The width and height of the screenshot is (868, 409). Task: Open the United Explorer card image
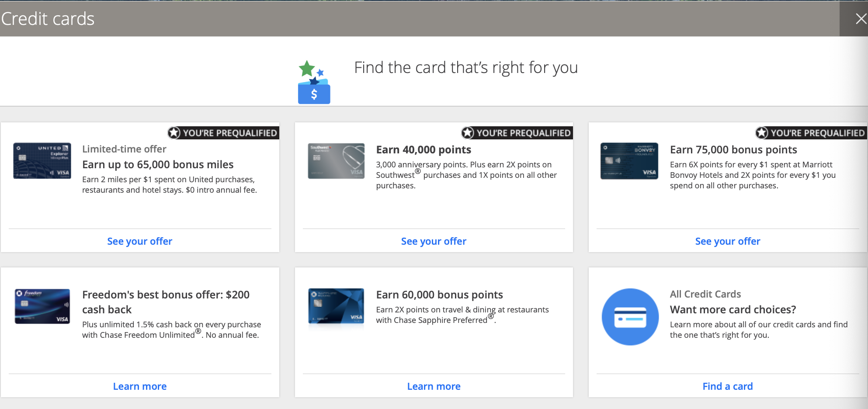click(42, 161)
